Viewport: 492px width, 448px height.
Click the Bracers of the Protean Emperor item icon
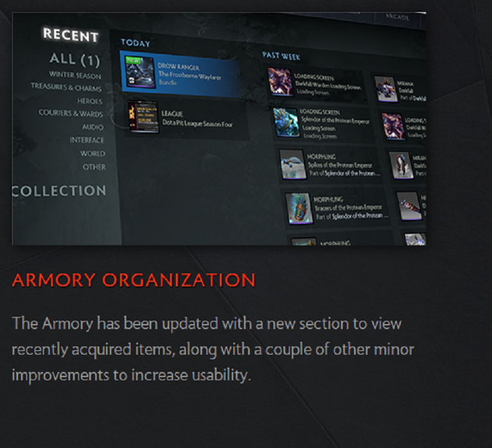coord(299,208)
